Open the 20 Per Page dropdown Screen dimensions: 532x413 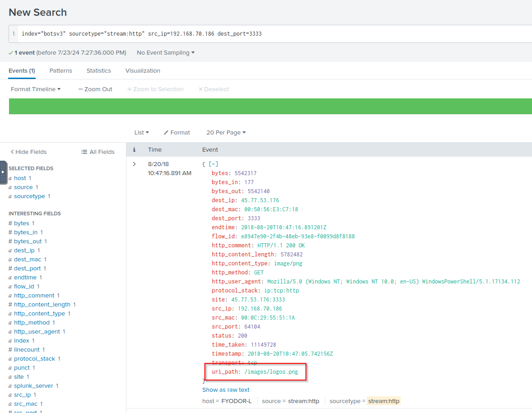(x=226, y=133)
